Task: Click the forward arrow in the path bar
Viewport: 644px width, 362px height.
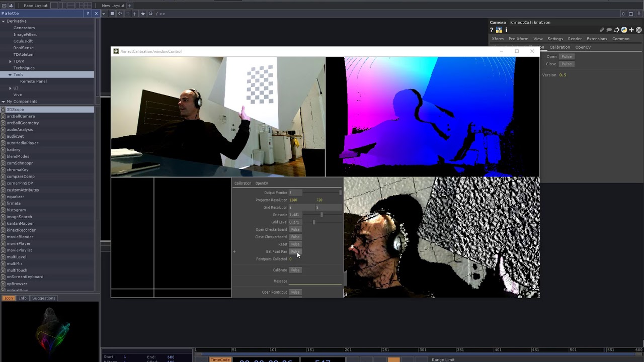Action: 127,14
